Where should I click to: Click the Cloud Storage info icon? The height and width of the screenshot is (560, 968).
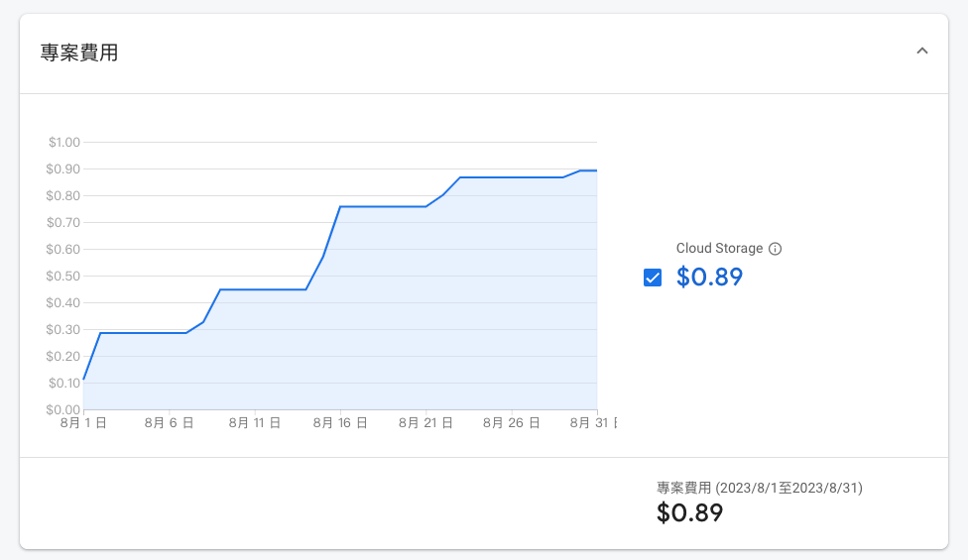pyautogui.click(x=776, y=249)
